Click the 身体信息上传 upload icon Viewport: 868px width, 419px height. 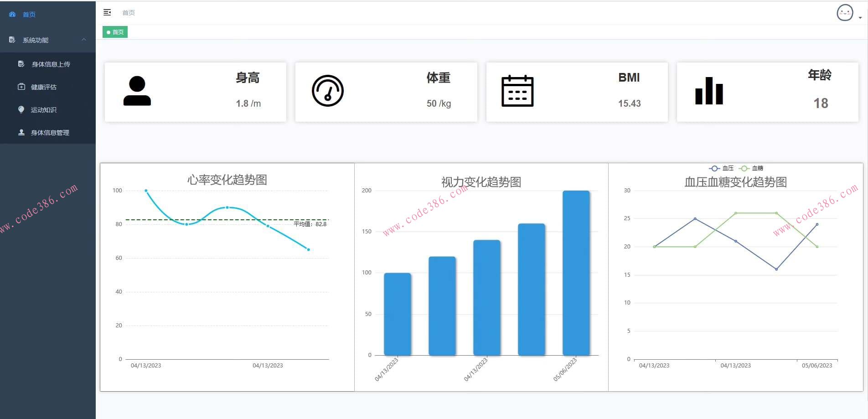[21, 64]
